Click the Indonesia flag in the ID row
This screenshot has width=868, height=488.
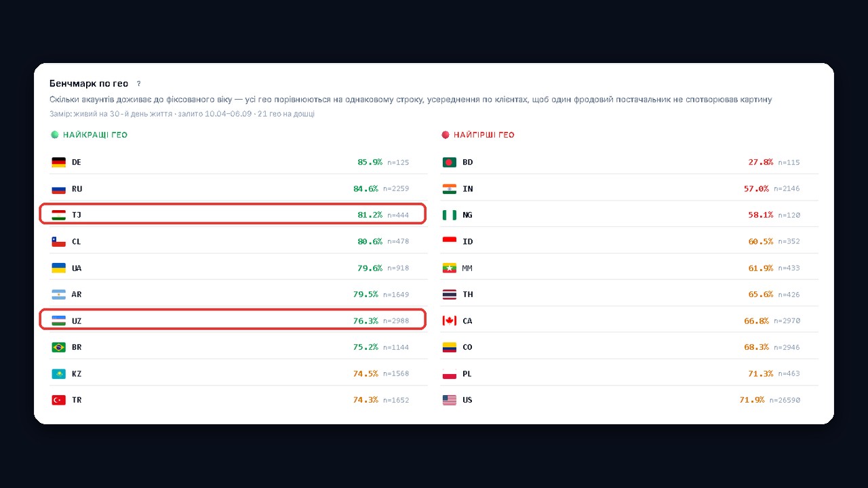click(x=449, y=242)
